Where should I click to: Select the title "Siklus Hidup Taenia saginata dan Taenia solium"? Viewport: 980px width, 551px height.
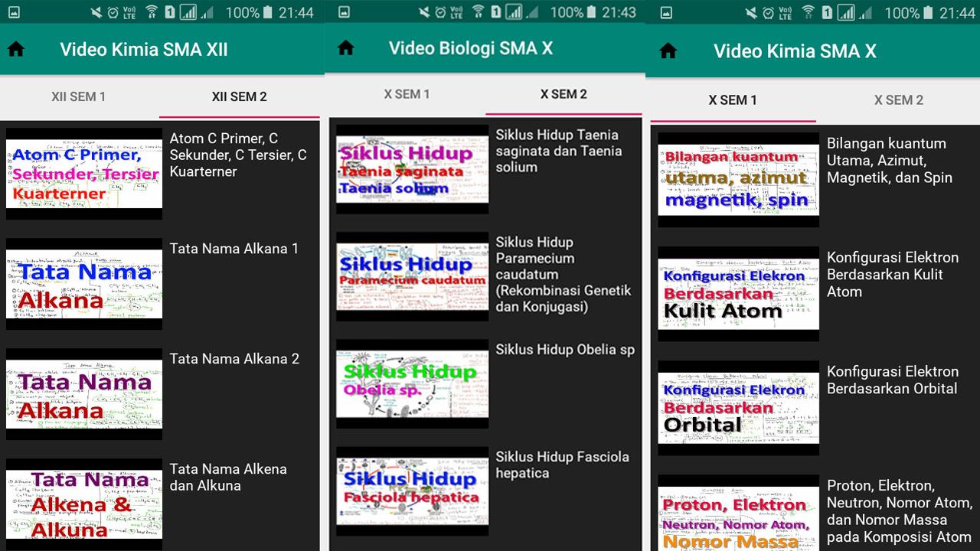tap(559, 151)
